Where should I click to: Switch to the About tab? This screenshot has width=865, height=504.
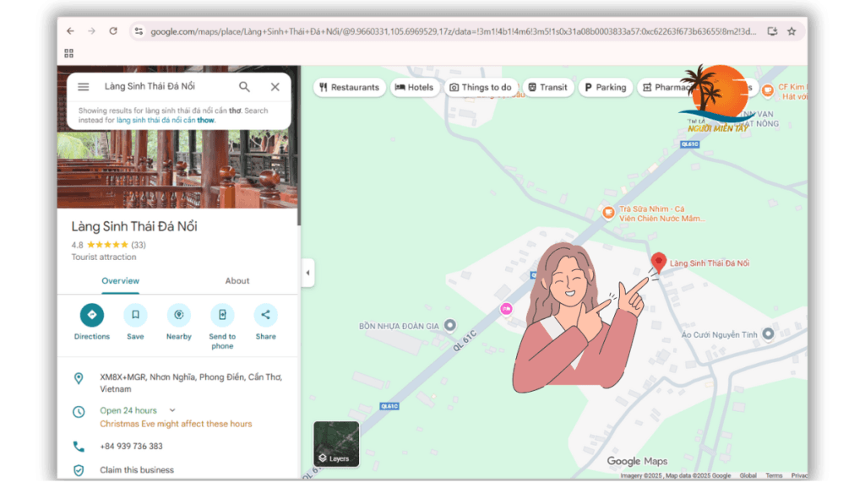tap(237, 280)
